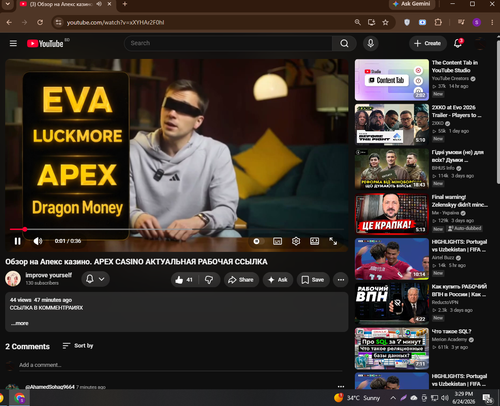500x406 pixels.
Task: Go to YouTube home via logo
Action: [45, 44]
